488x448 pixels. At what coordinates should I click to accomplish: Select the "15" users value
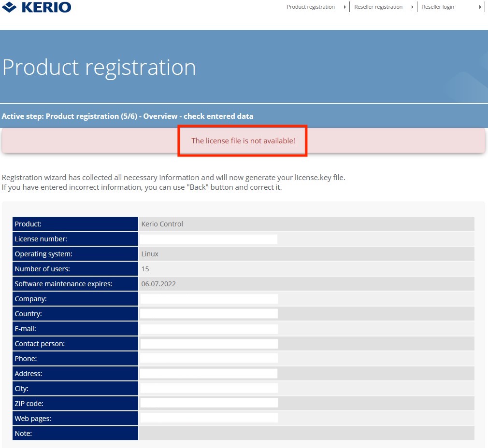(x=145, y=268)
